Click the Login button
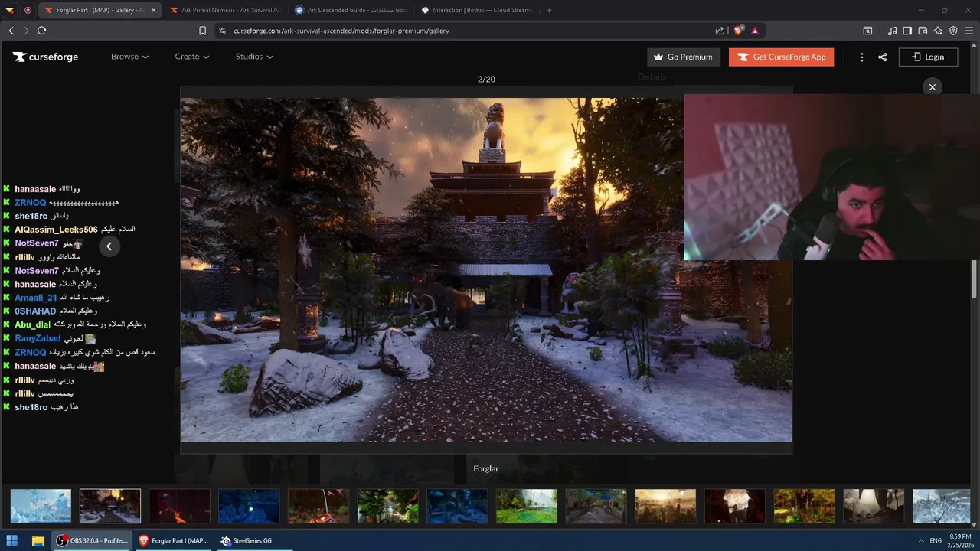The width and height of the screenshot is (980, 551). click(x=928, y=57)
